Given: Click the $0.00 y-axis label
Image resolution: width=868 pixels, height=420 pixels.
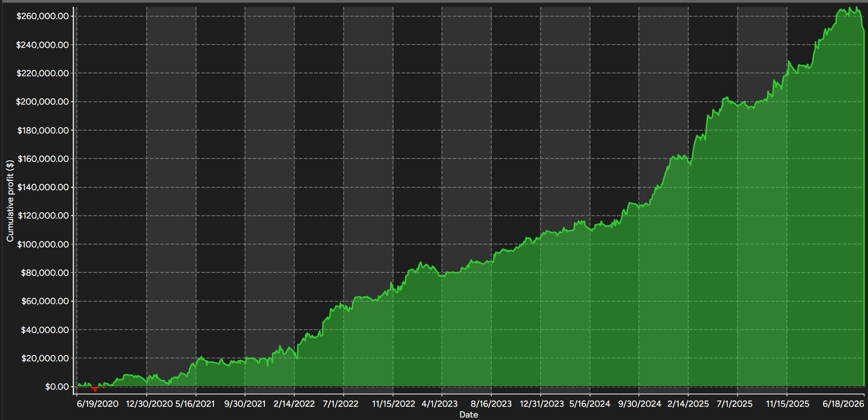Looking at the screenshot, I should (x=57, y=387).
